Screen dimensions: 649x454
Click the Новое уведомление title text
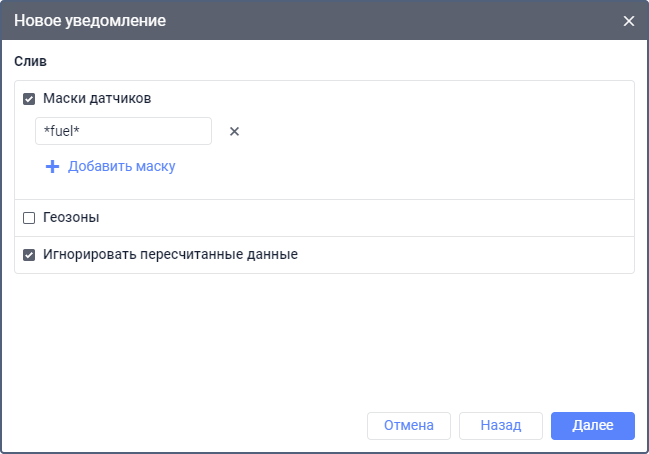(x=90, y=20)
